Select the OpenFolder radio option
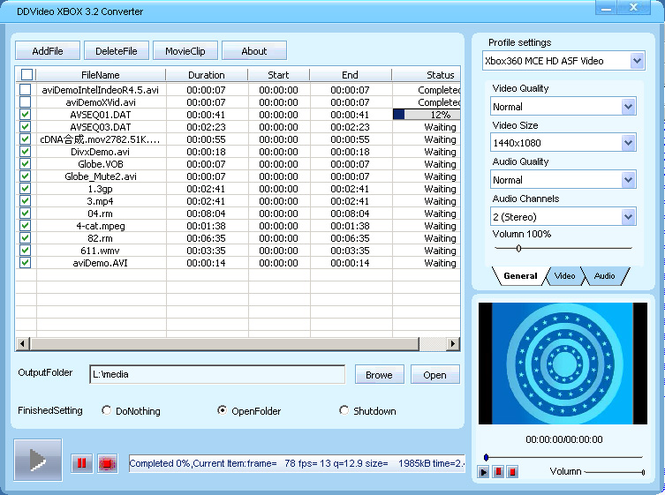The image size is (665, 495). coord(222,410)
